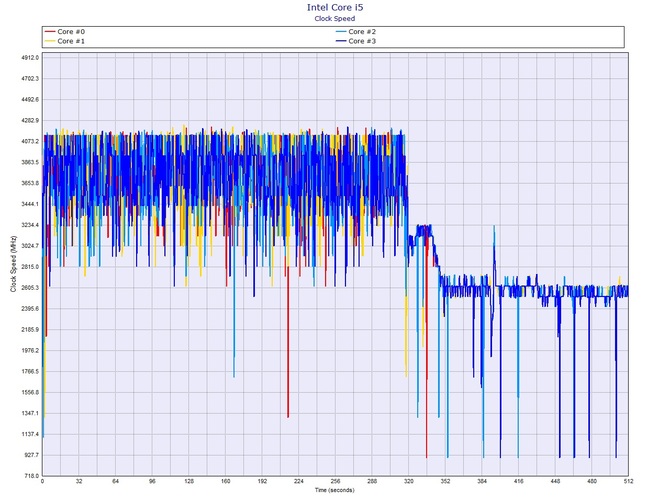The width and height of the screenshot is (670, 502).
Task: Click the 927.7 y-axis value
Action: [32, 455]
